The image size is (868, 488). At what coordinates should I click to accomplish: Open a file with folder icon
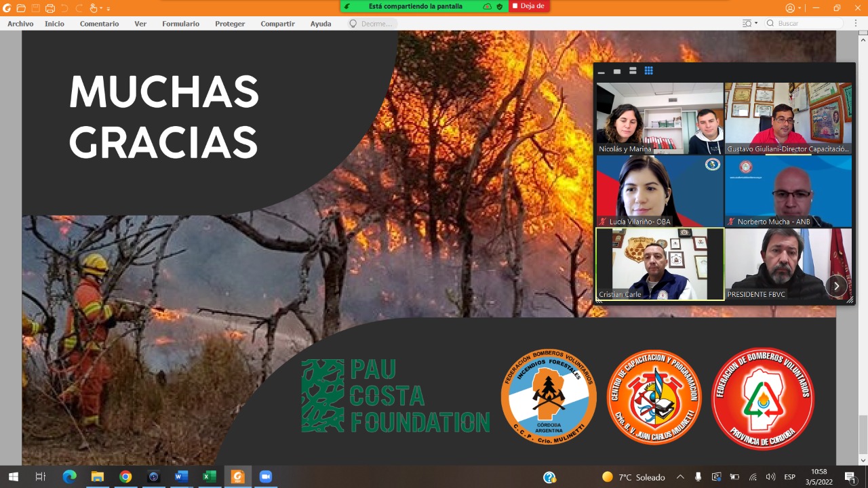pyautogui.click(x=21, y=8)
